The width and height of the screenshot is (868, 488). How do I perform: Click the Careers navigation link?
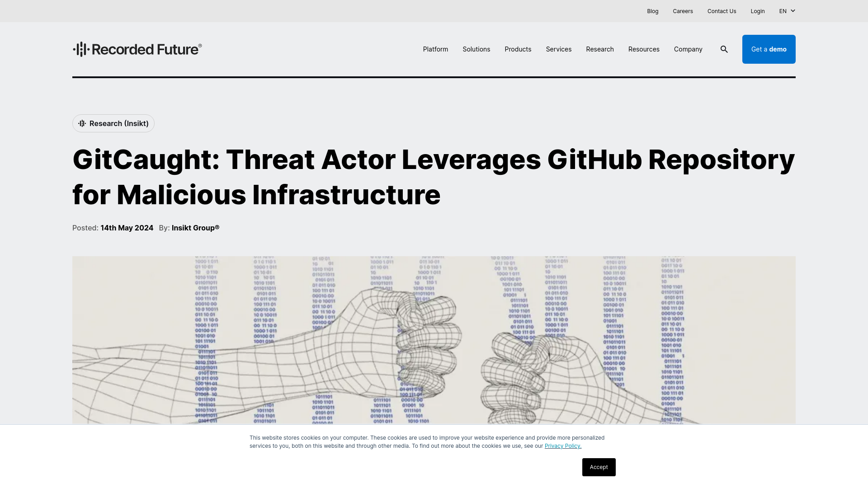click(683, 11)
